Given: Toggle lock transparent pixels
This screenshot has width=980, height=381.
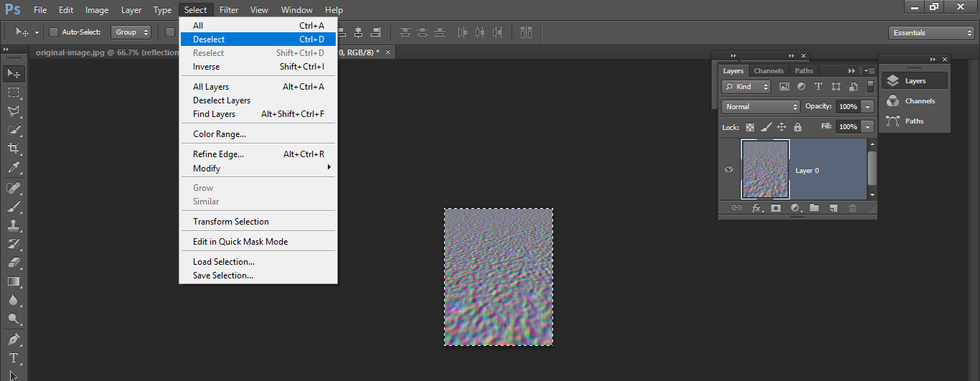Looking at the screenshot, I should point(750,127).
